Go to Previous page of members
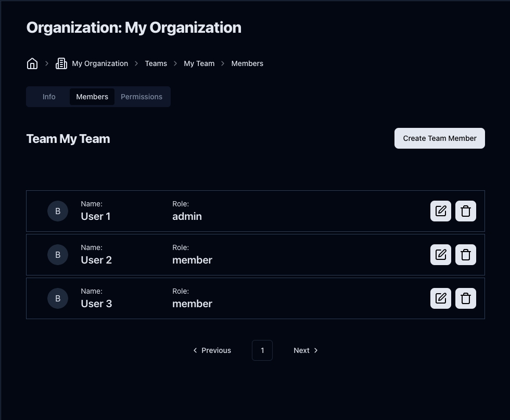510x420 pixels. tap(212, 350)
